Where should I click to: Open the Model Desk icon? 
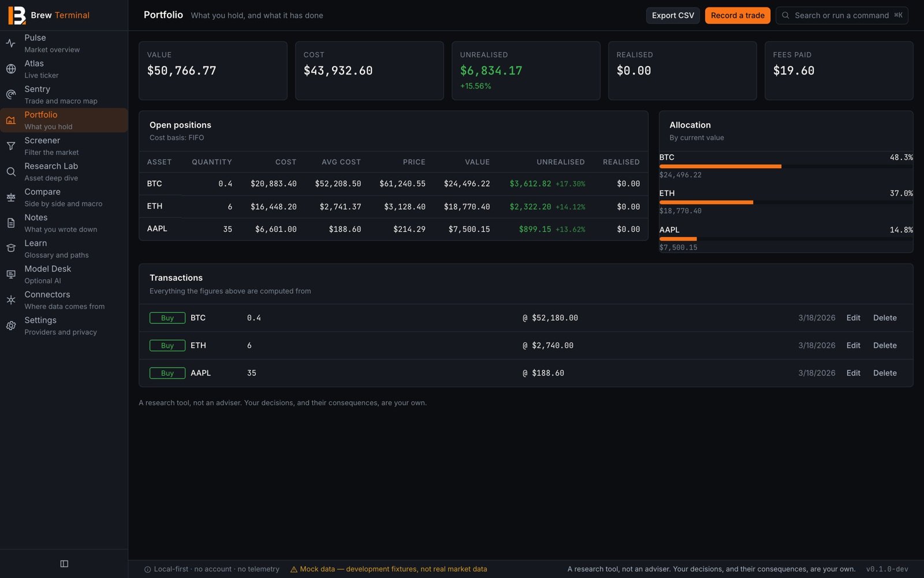pyautogui.click(x=11, y=275)
